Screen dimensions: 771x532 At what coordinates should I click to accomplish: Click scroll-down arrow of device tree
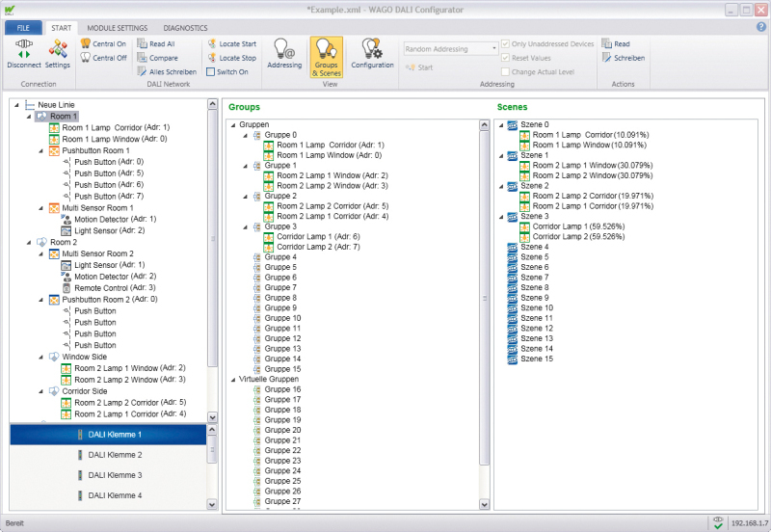pos(212,417)
